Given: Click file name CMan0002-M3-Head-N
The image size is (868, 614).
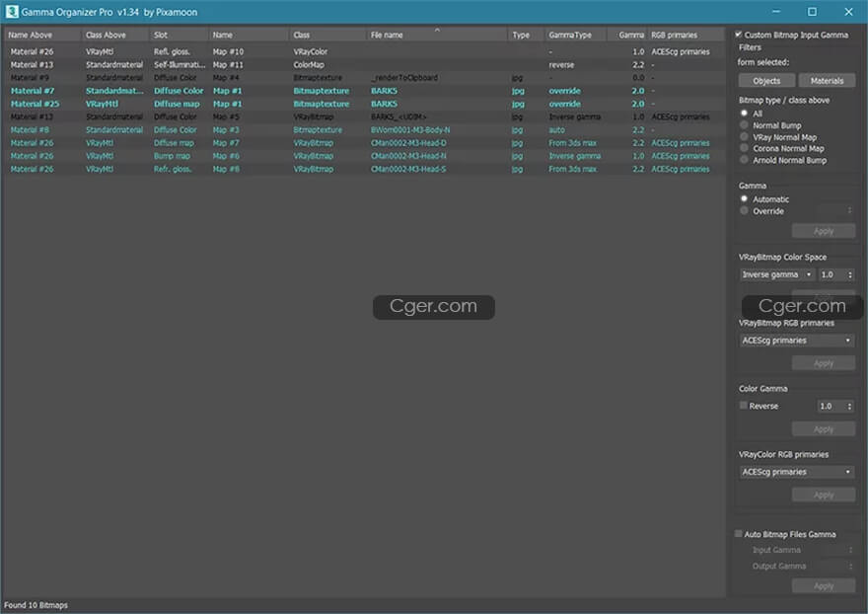Looking at the screenshot, I should [408, 156].
